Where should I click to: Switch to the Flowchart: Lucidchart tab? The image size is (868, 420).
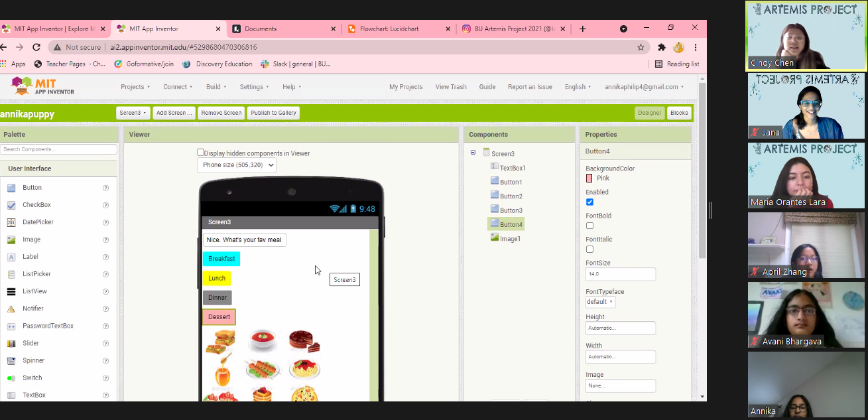click(x=398, y=29)
